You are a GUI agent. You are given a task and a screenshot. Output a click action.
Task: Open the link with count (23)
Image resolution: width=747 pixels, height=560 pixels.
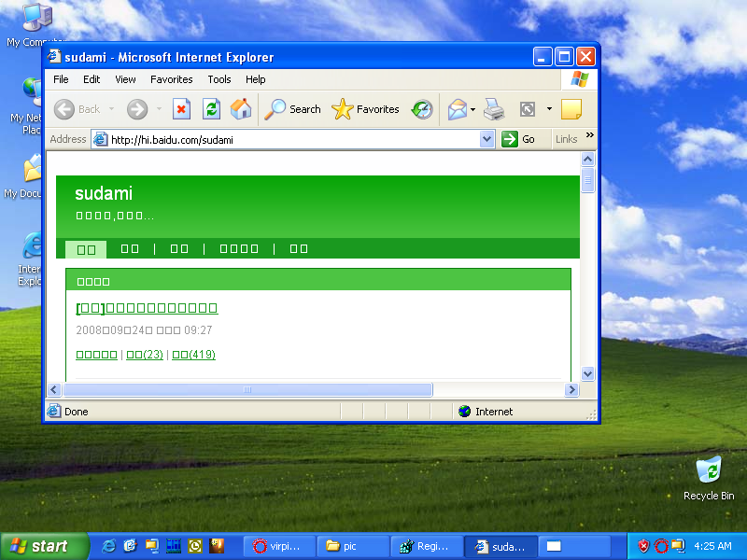tap(145, 355)
